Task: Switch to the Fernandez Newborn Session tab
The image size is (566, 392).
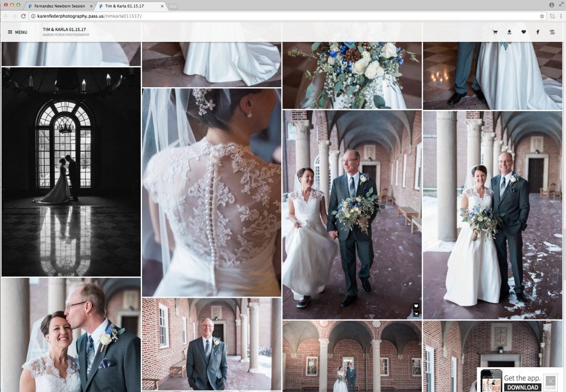Action: tap(59, 6)
